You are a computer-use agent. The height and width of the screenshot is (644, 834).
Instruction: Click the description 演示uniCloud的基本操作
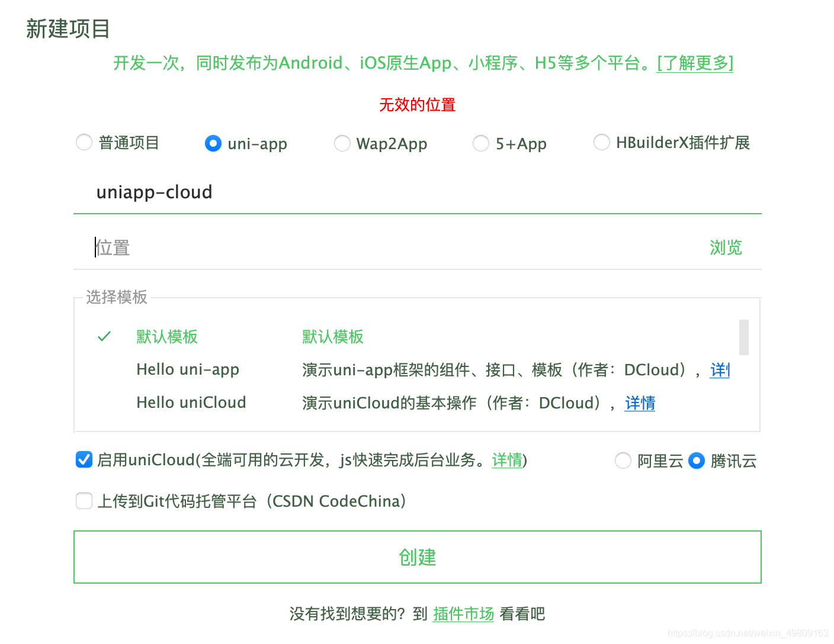(389, 403)
